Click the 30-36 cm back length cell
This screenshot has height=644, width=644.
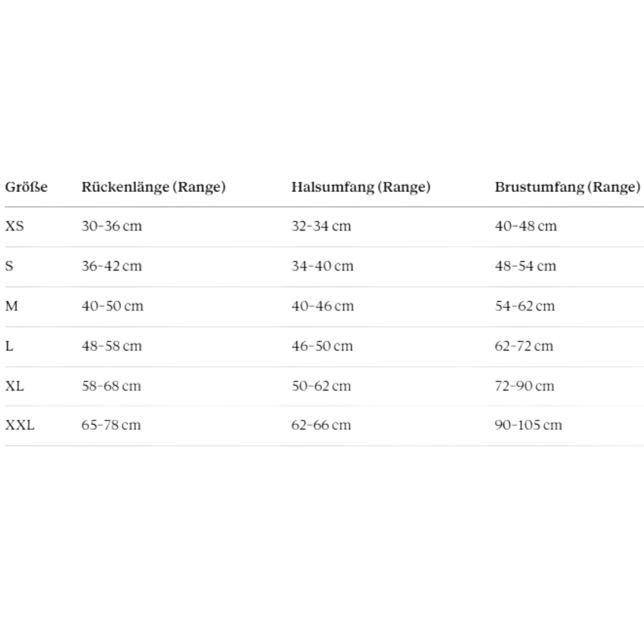[112, 226]
